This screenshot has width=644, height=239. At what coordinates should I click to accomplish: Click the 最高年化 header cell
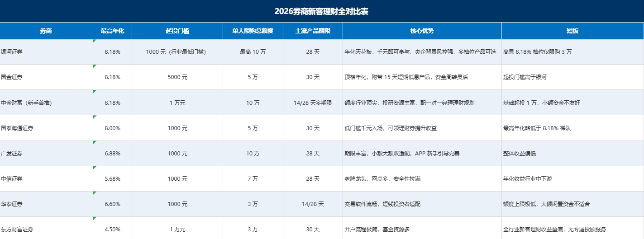point(112,31)
